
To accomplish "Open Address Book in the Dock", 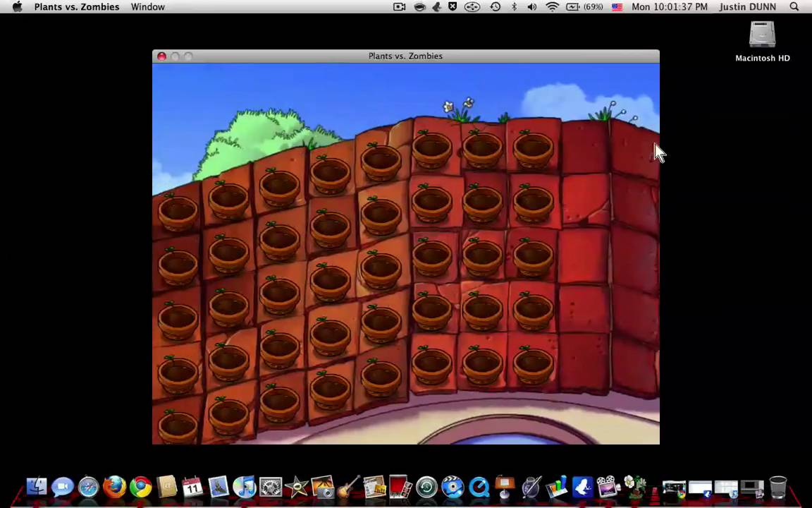I will (x=167, y=488).
